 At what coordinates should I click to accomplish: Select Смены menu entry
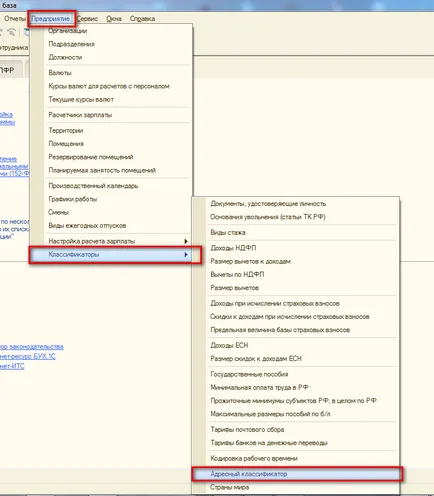[58, 212]
